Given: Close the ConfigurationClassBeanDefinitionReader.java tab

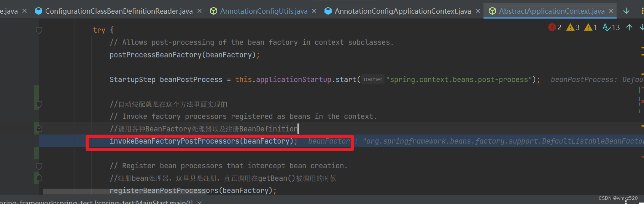Looking at the screenshot, I should point(199,11).
